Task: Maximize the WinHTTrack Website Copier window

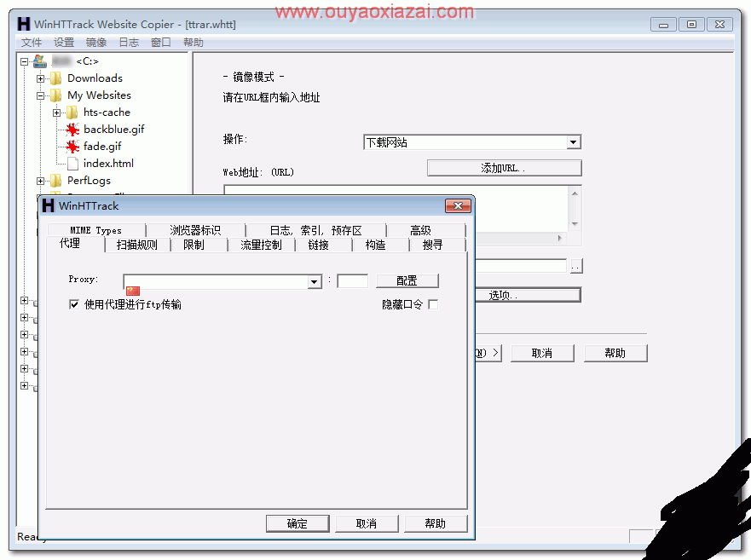Action: 691,25
